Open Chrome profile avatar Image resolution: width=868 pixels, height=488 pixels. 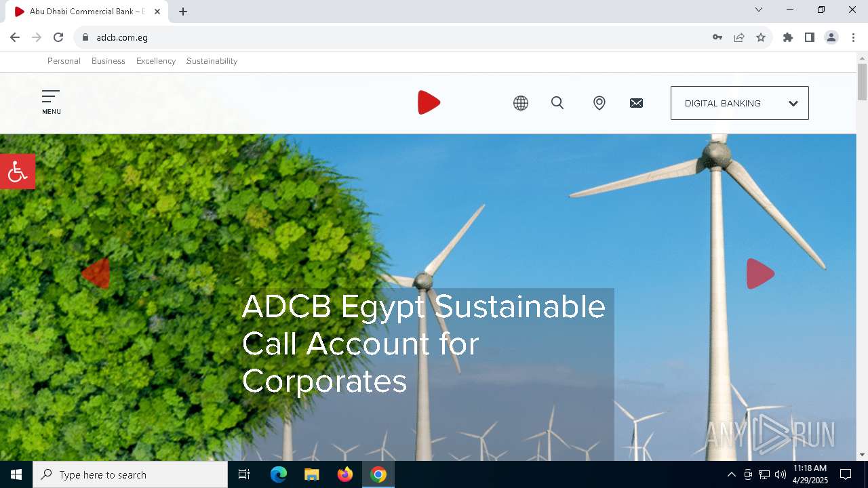(831, 37)
